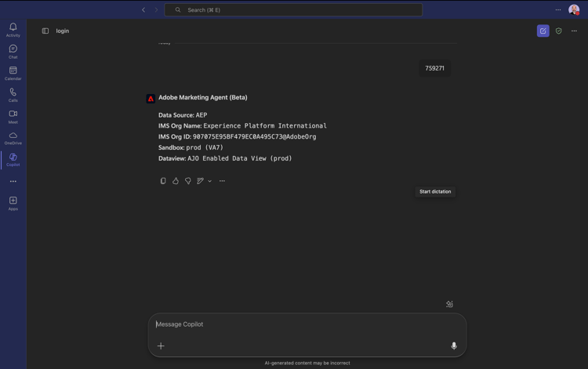Open the Apps store
The width and height of the screenshot is (588, 369).
[x=13, y=204]
